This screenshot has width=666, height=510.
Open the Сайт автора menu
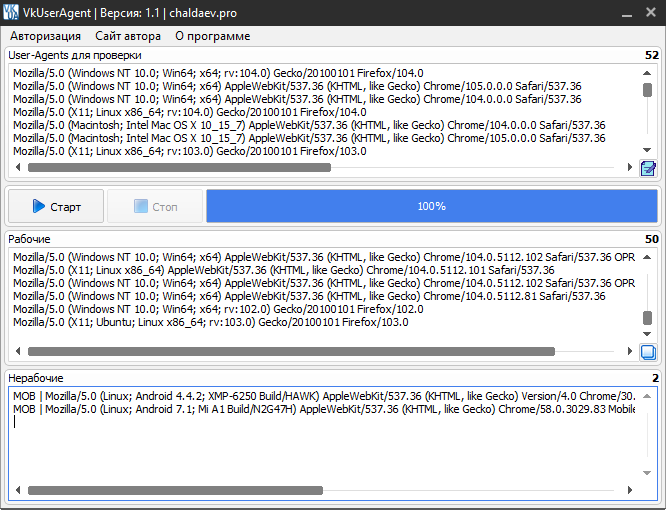click(128, 36)
